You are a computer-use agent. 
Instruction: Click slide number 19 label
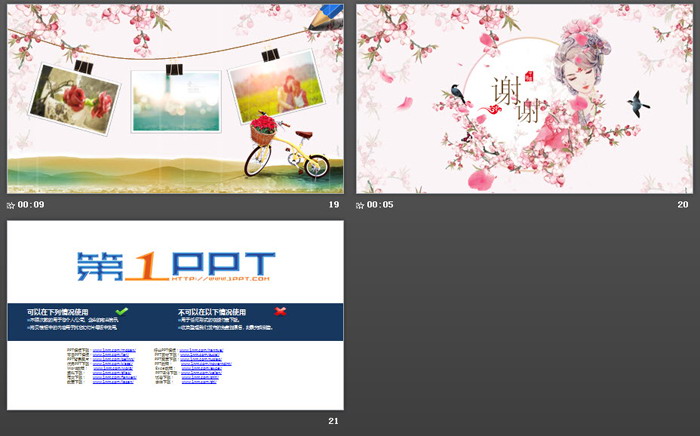[334, 205]
